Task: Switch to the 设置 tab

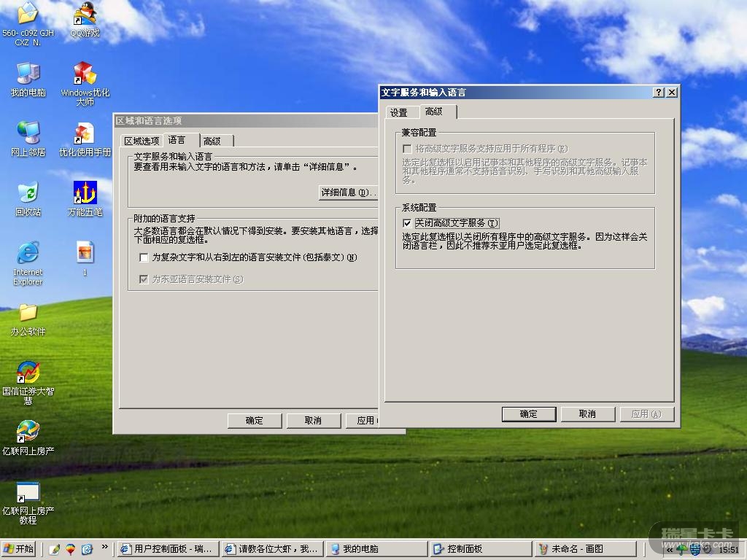Action: [398, 112]
